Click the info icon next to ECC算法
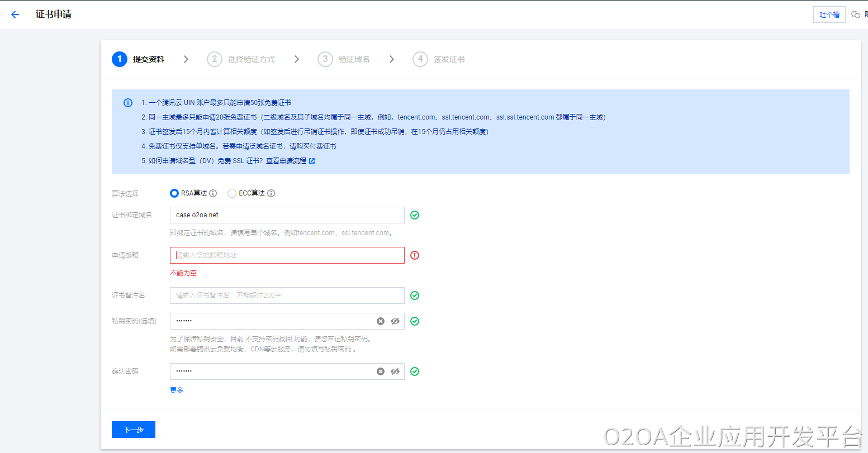The width and height of the screenshot is (868, 453). pyautogui.click(x=271, y=193)
